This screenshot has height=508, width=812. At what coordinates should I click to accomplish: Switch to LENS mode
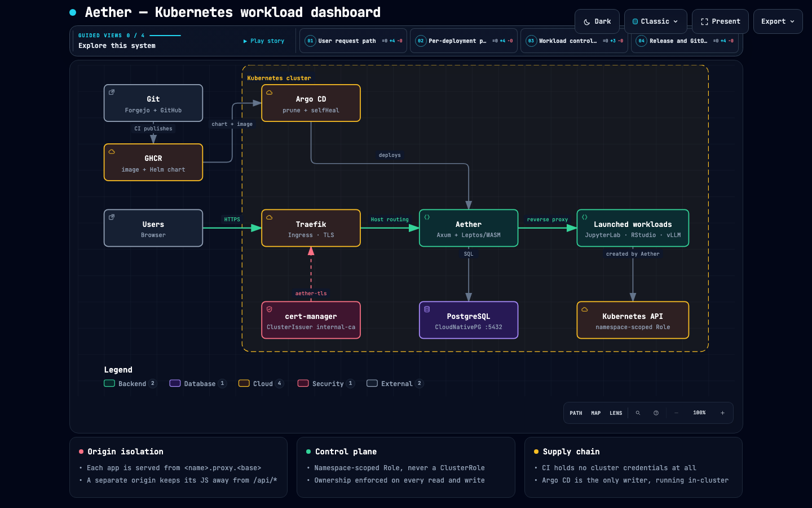[x=616, y=413]
